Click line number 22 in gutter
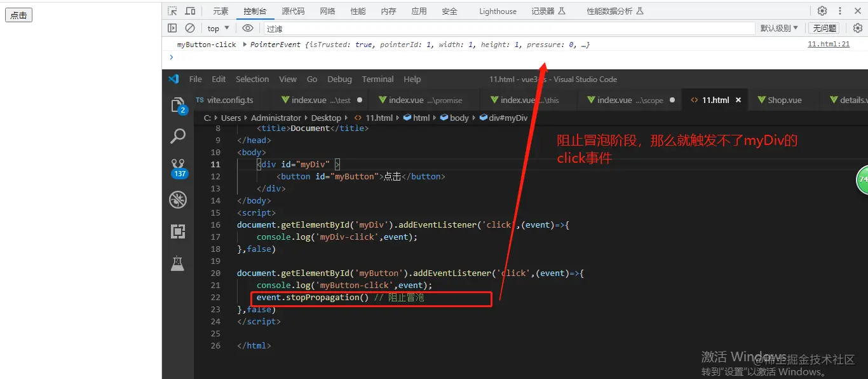This screenshot has height=379, width=868. 215,297
